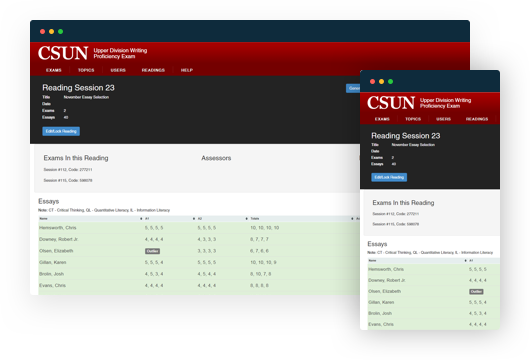Select Evans, Chris name in front window
Image resolution: width=530 pixels, height=360 pixels.
381,324
